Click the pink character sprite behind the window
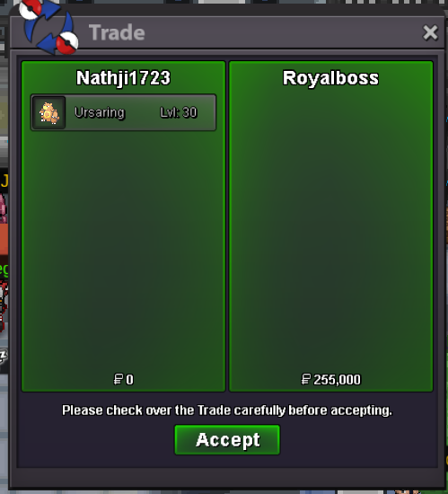Image resolution: width=448 pixels, height=494 pixels. click(4, 209)
